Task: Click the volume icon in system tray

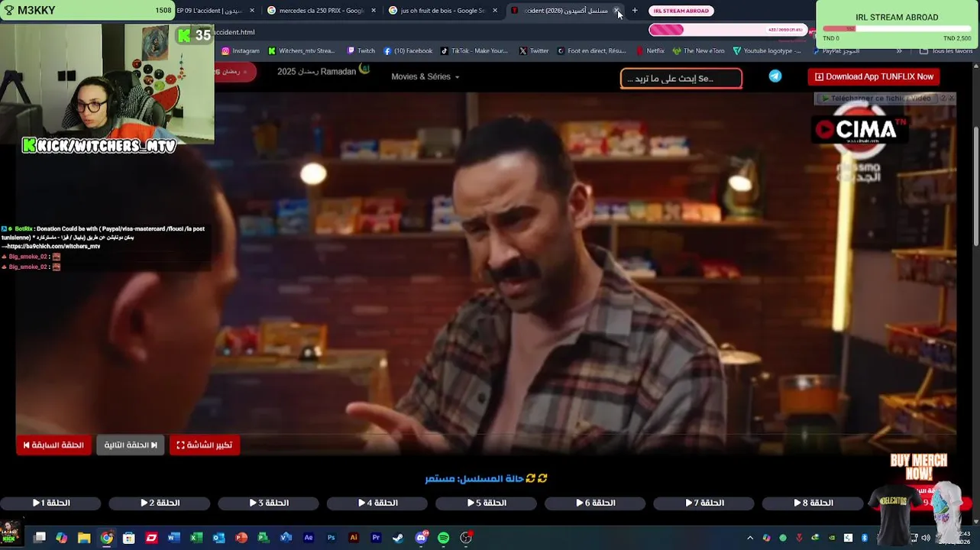Action: (x=926, y=538)
